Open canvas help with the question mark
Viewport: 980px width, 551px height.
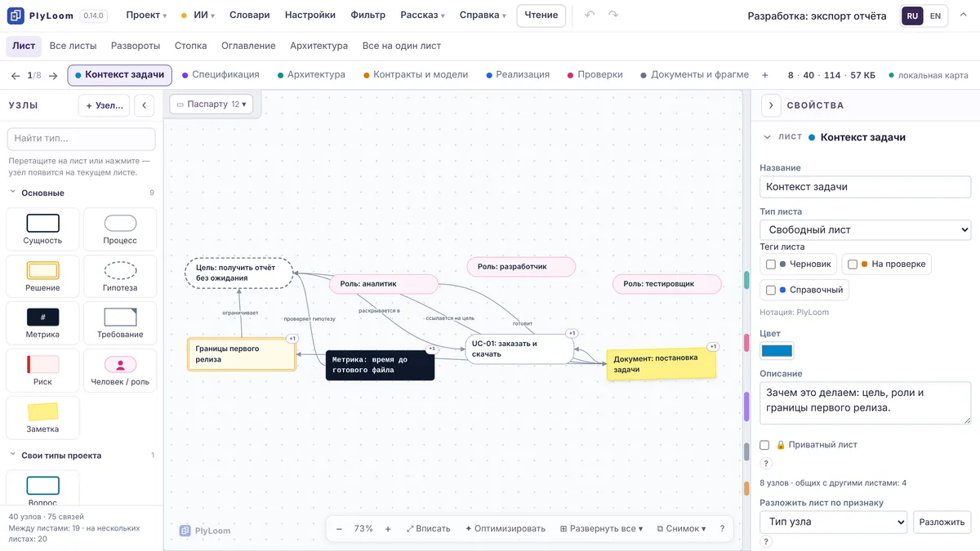(722, 529)
